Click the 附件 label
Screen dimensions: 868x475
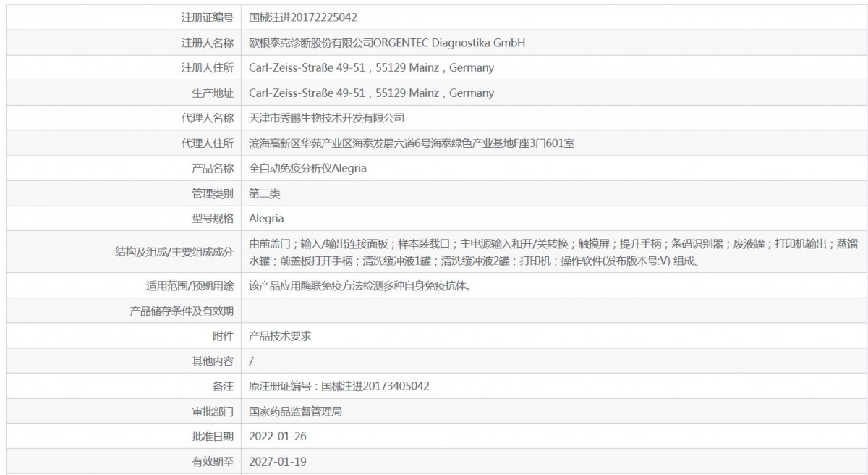[224, 335]
